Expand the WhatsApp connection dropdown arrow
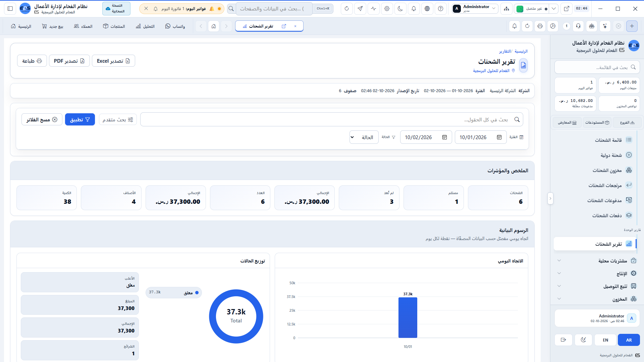The height and width of the screenshot is (362, 644). point(554,9)
